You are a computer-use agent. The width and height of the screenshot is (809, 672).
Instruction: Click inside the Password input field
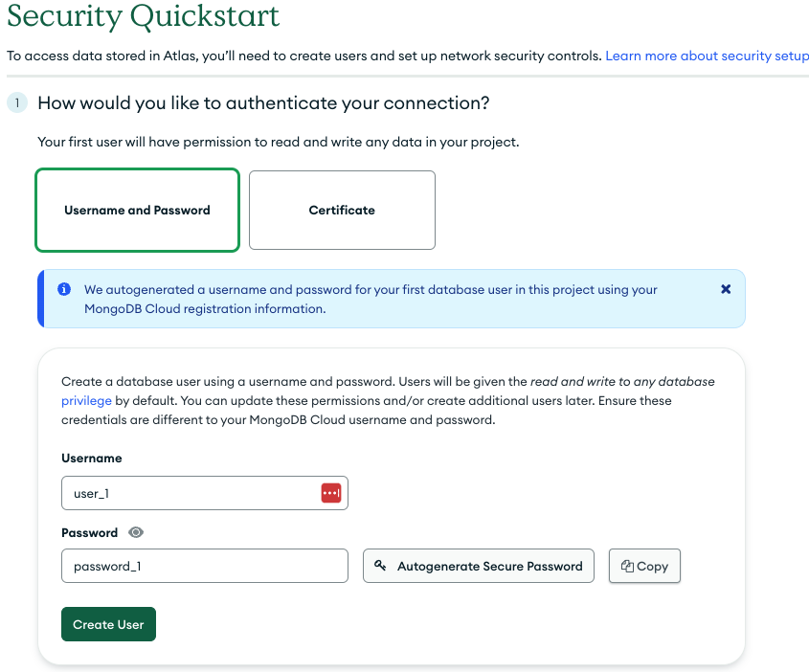pos(191,566)
